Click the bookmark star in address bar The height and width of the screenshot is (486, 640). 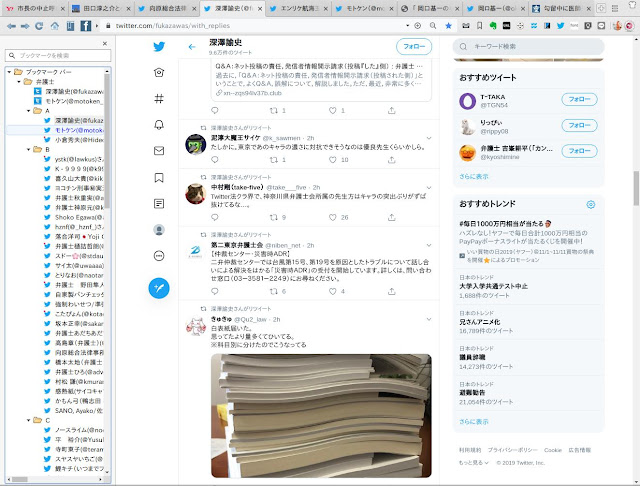(449, 26)
